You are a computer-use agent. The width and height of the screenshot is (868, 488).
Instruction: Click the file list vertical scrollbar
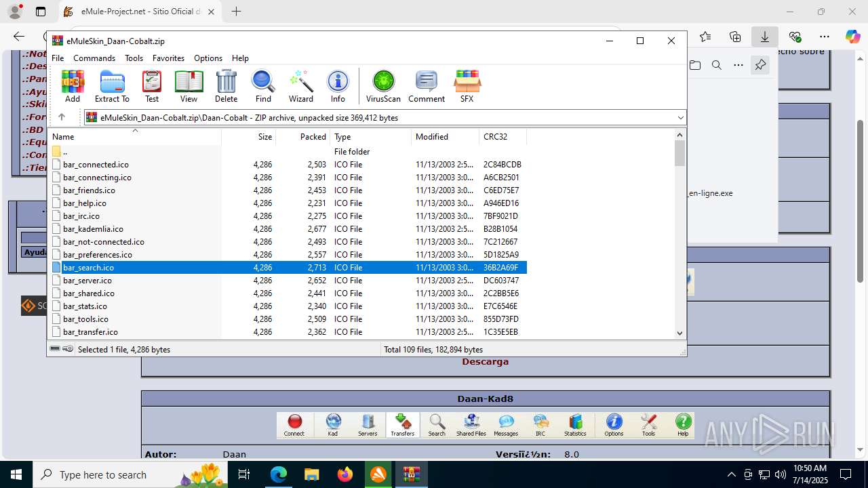679,153
